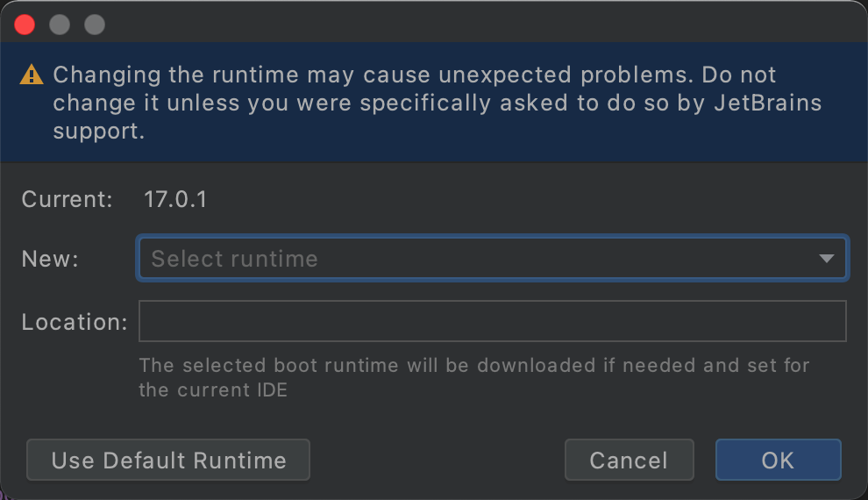Cancel the runtime change
This screenshot has height=500, width=868.
click(x=629, y=461)
